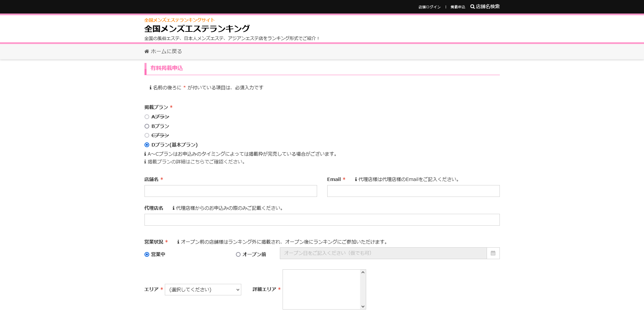Select the Aプラン radio button
The height and width of the screenshot is (317, 644).
[x=147, y=117]
